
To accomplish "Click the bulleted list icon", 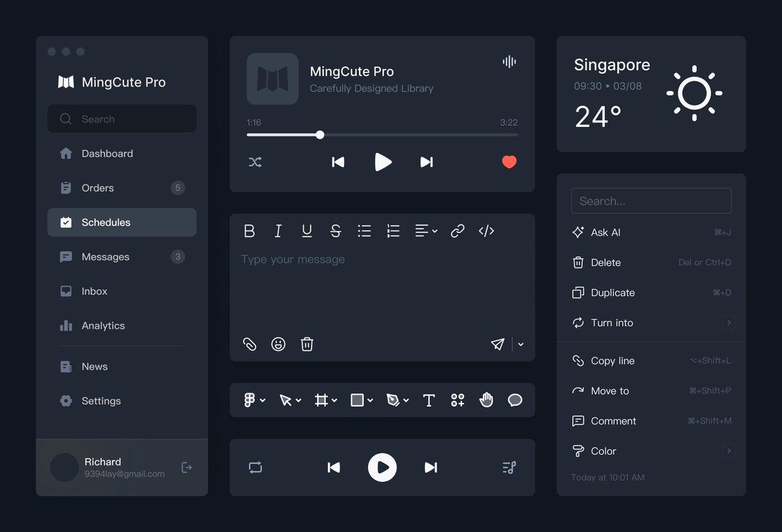I will tap(364, 231).
